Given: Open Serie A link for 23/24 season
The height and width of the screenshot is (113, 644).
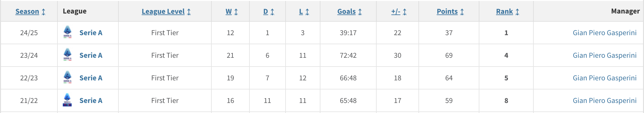Looking at the screenshot, I should [x=91, y=55].
